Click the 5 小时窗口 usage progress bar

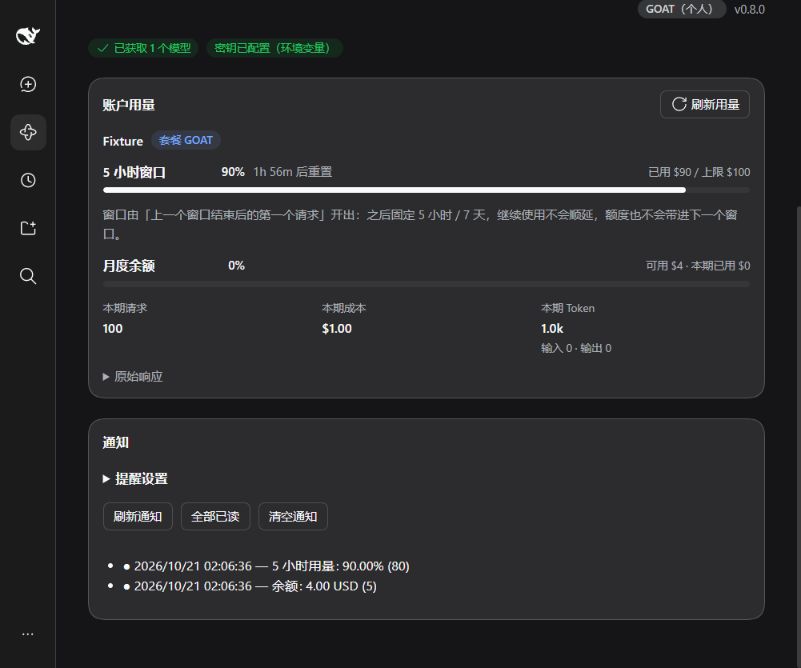tap(426, 190)
